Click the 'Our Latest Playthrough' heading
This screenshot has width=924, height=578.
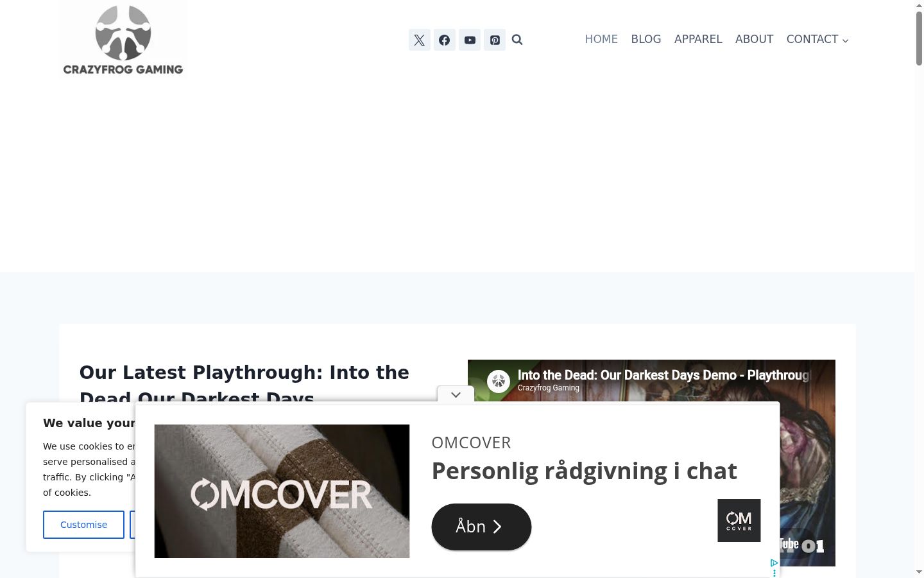point(244,385)
